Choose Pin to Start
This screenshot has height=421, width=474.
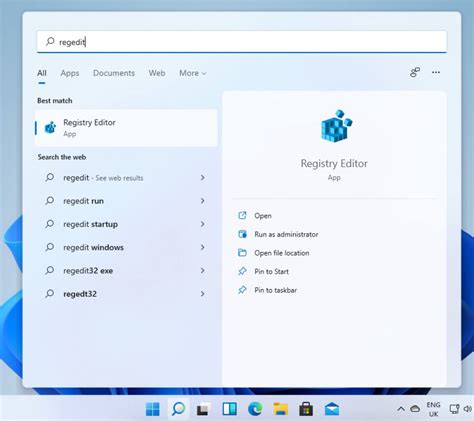271,272
